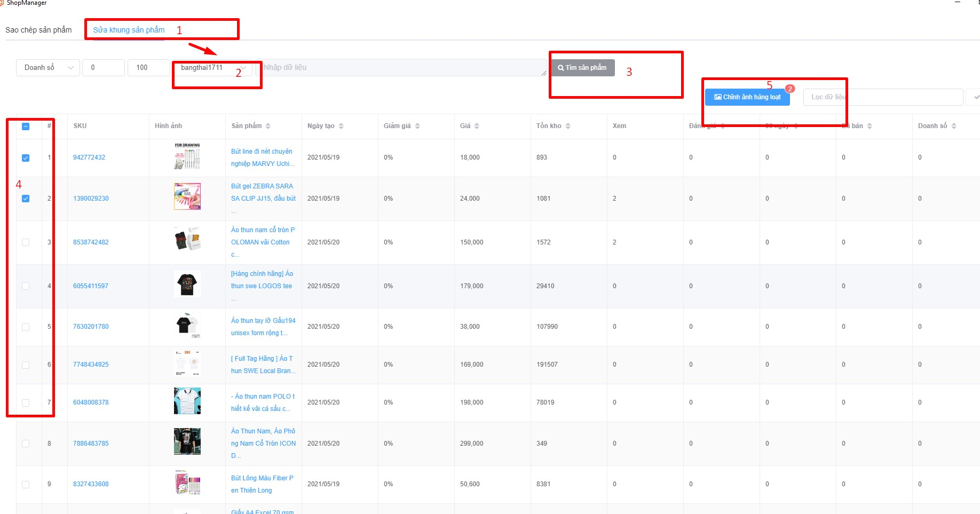Click the red badge on Chỉnh ảnh button
The width and height of the screenshot is (980, 514).
click(x=790, y=89)
